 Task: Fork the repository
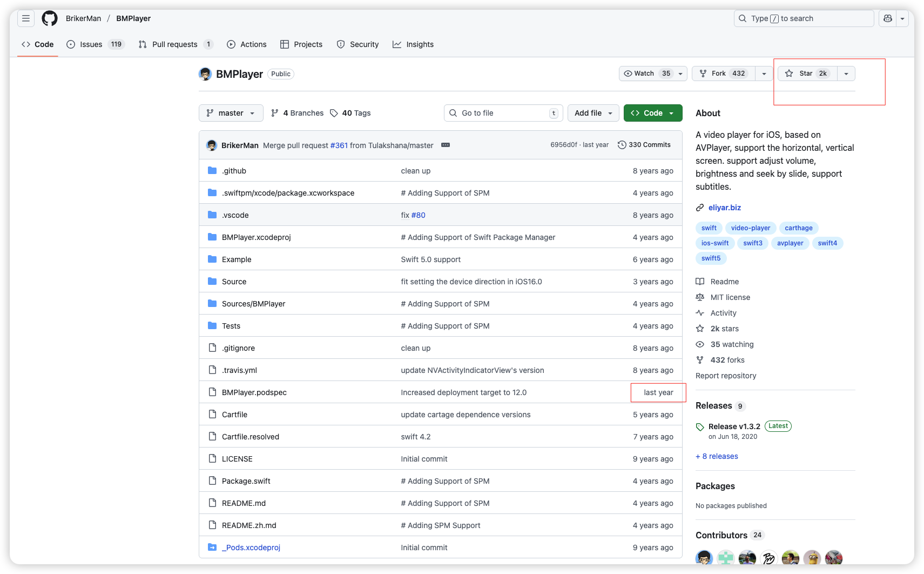(x=723, y=74)
